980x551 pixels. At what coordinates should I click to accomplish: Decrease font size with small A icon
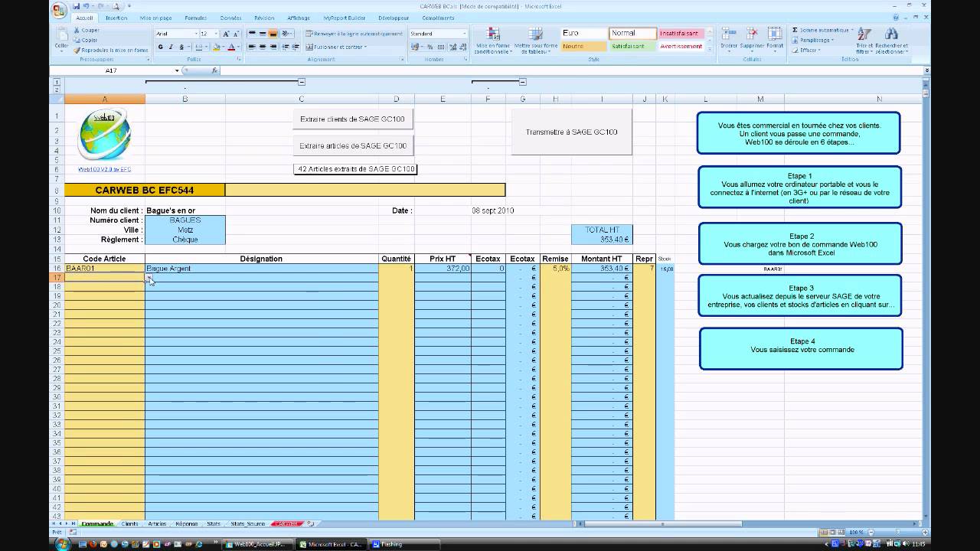237,34
